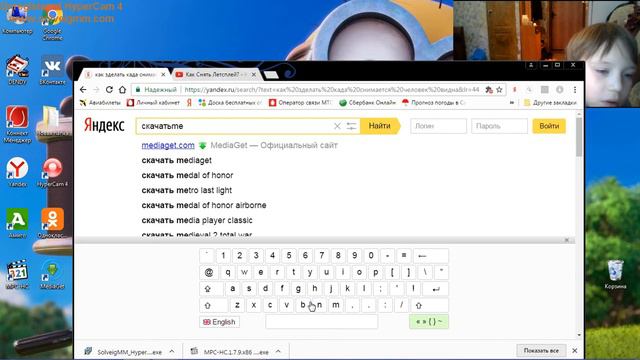The image size is (640, 360).
Task: Toggle left shift on virtual keyboard
Action: 213,305
